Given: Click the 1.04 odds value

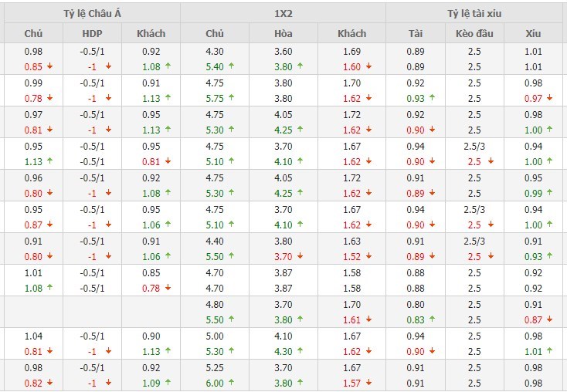Looking at the screenshot, I should [33, 336].
